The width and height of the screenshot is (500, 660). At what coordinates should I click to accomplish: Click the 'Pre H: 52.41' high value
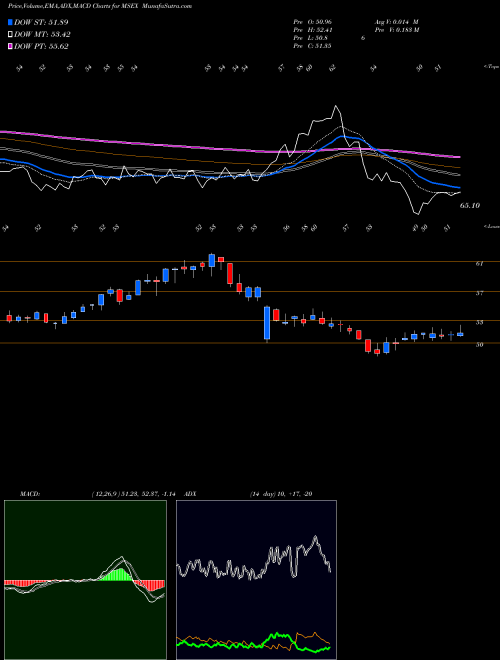click(x=312, y=30)
